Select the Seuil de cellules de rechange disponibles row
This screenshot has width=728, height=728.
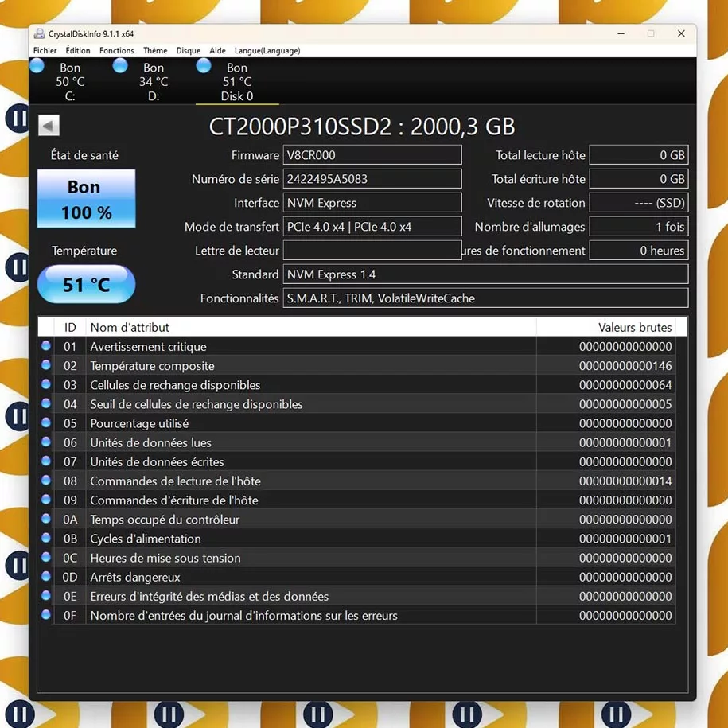click(356, 404)
